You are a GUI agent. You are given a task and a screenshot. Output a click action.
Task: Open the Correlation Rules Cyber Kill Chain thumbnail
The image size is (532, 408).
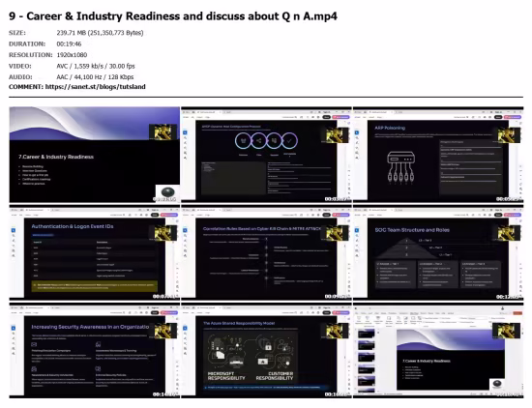coord(266,252)
